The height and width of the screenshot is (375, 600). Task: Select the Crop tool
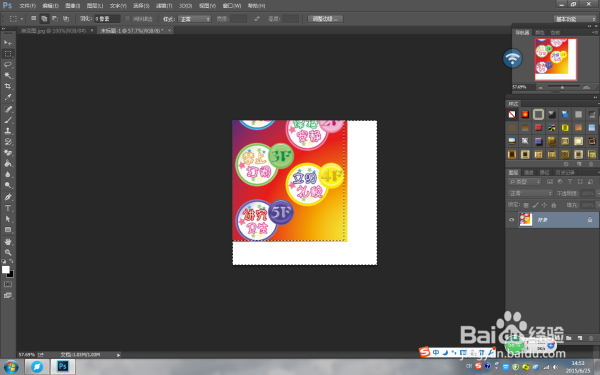8,86
